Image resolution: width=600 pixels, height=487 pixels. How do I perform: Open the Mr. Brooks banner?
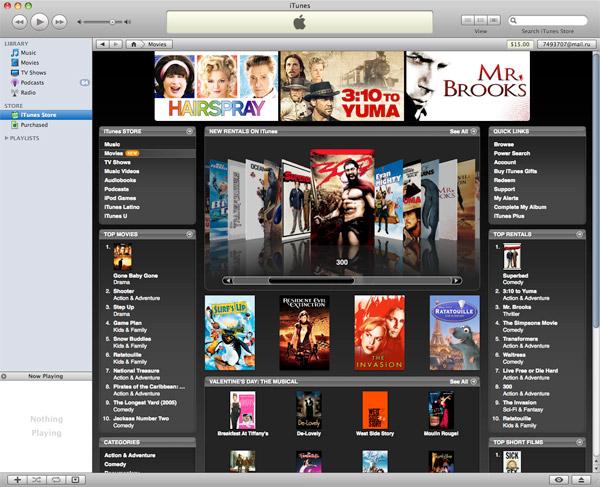(x=468, y=86)
